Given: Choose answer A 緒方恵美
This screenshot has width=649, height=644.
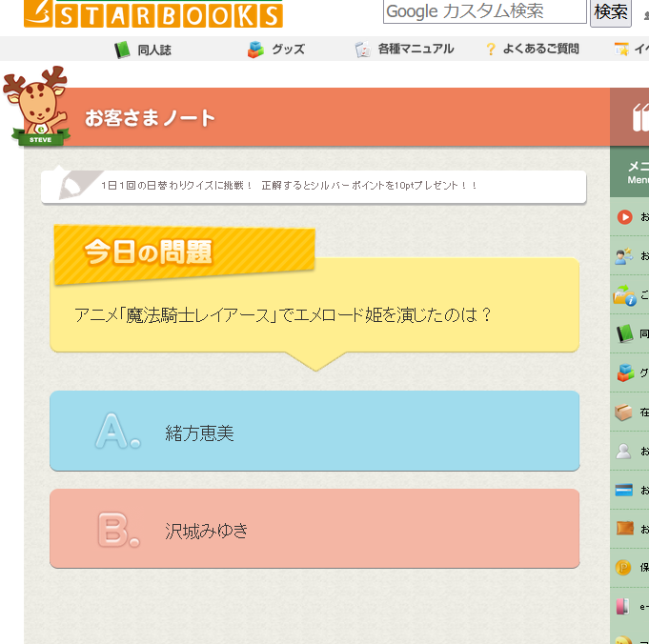Looking at the screenshot, I should click(x=314, y=431).
